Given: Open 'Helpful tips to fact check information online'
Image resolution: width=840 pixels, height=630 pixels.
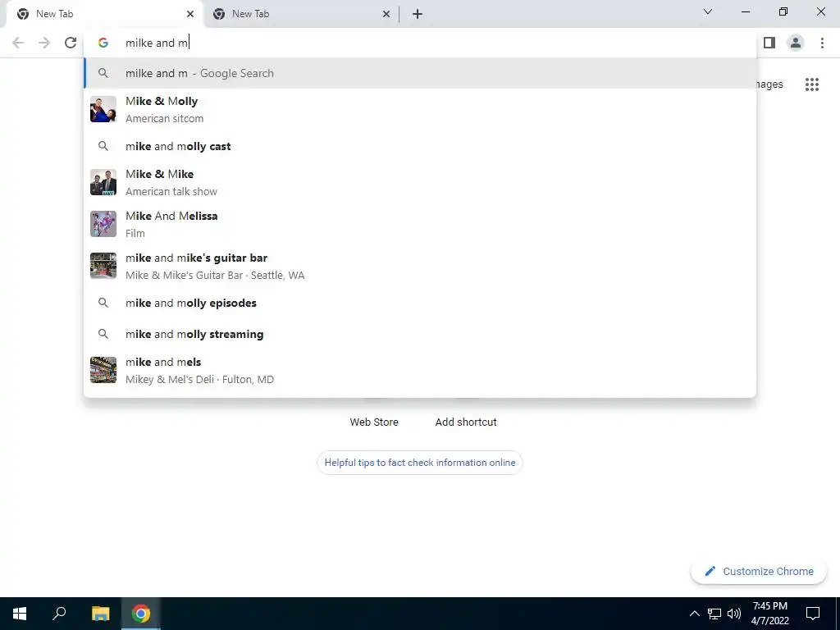Looking at the screenshot, I should pyautogui.click(x=420, y=463).
